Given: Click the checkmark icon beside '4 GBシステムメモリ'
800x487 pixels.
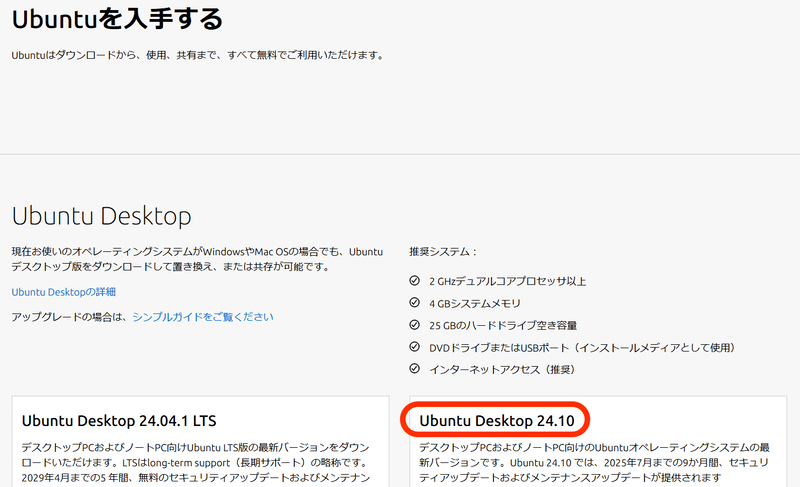Looking at the screenshot, I should [x=414, y=303].
